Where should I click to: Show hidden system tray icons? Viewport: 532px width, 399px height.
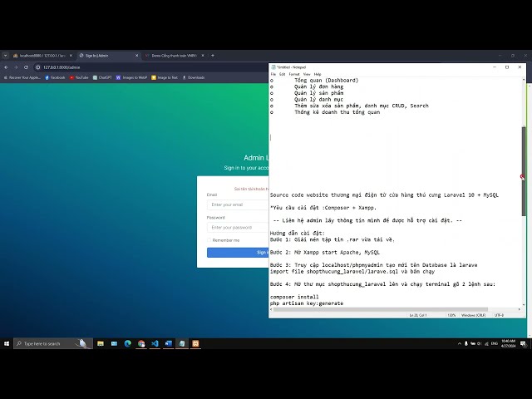(460, 343)
